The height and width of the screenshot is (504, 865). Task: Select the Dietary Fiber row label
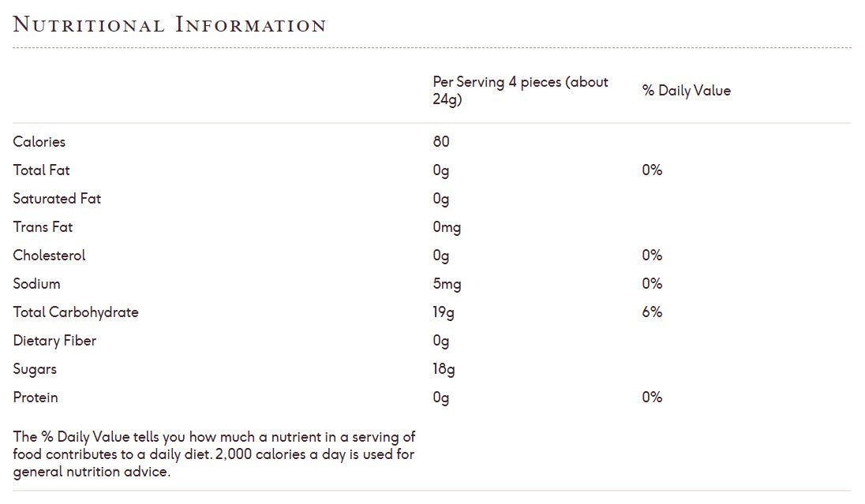[x=54, y=341]
